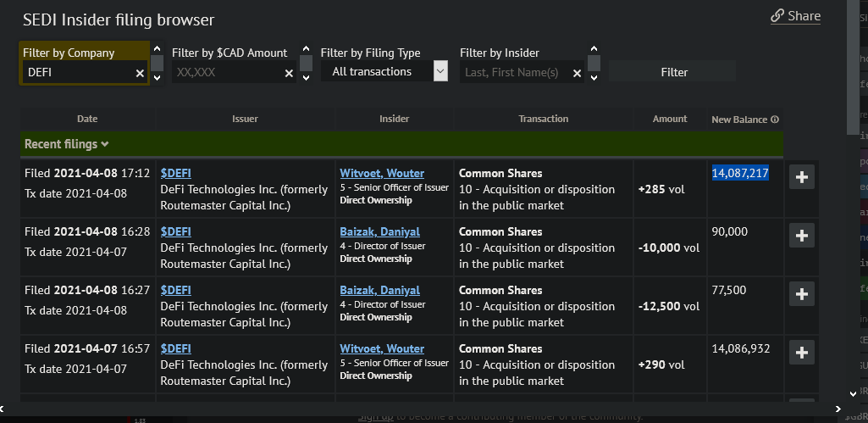This screenshot has width=868, height=423.
Task: Clear the $CAD Amount filter field
Action: (289, 74)
